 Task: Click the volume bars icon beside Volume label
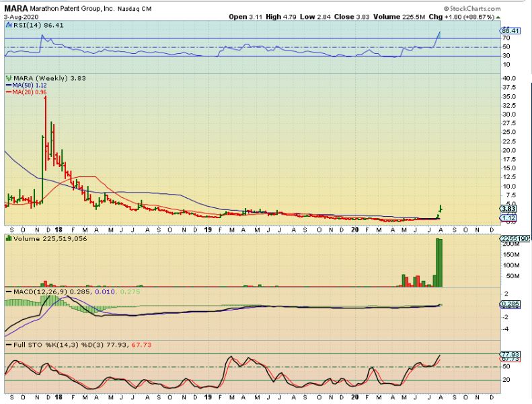click(x=9, y=238)
